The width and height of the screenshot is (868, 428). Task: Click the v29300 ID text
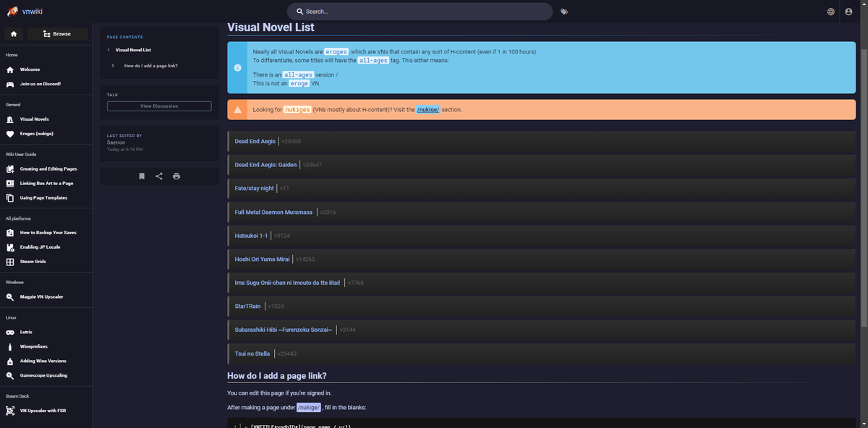point(292,141)
